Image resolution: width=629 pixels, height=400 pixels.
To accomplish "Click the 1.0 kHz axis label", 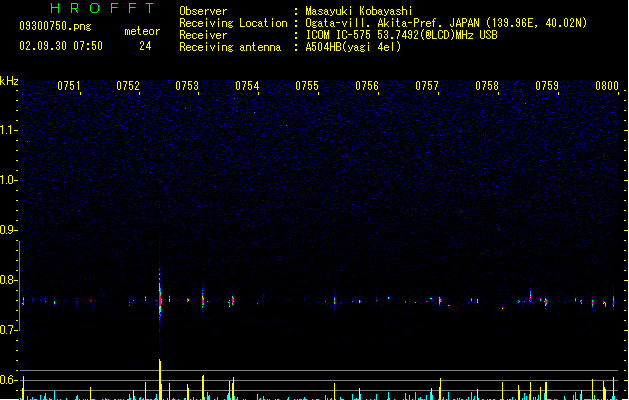I will point(8,180).
